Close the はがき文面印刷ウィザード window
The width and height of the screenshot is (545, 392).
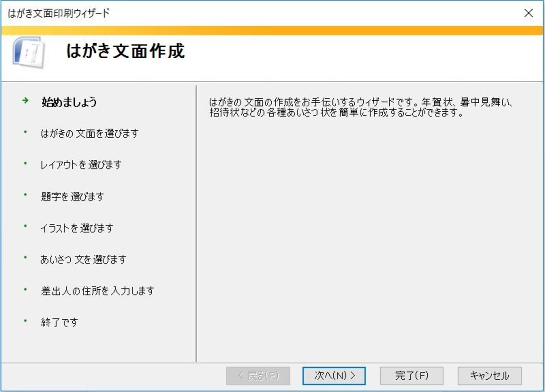pos(529,13)
